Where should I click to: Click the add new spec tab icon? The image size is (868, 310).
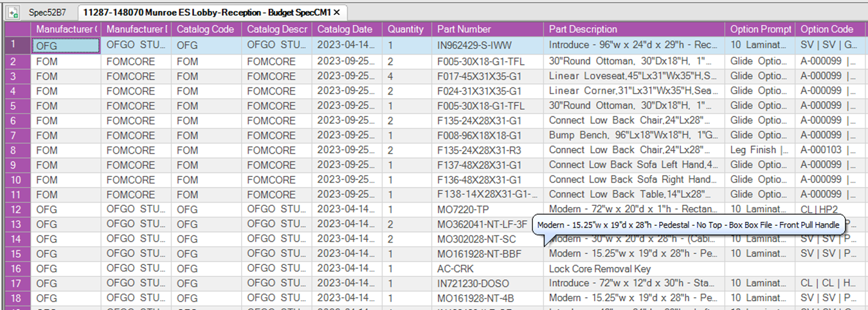12,12
